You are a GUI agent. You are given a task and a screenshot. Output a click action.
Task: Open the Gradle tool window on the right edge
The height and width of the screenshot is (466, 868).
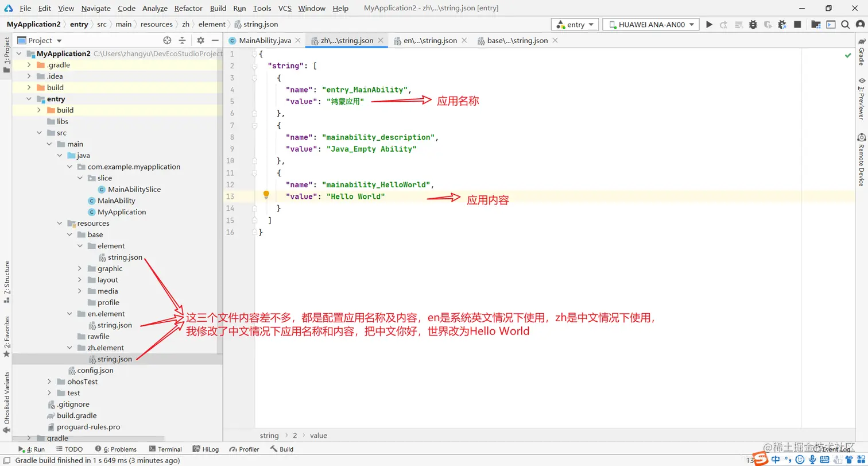[x=862, y=53]
